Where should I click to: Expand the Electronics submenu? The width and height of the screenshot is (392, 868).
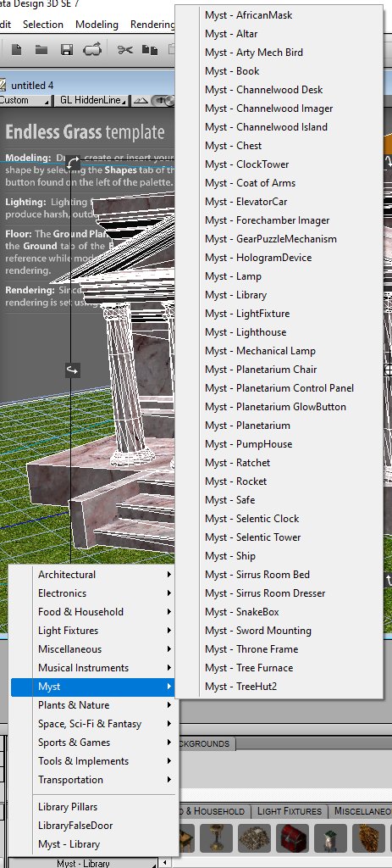[93, 593]
